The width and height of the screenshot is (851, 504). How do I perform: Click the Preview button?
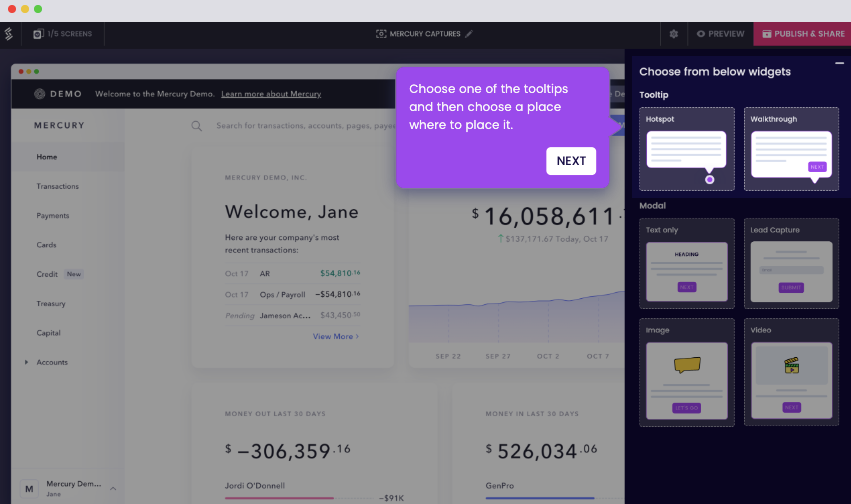coord(720,34)
